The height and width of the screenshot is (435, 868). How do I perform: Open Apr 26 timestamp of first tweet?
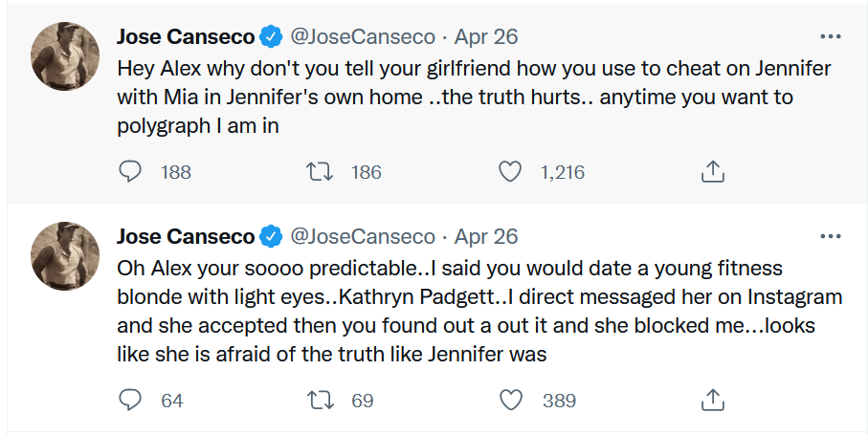pos(486,37)
